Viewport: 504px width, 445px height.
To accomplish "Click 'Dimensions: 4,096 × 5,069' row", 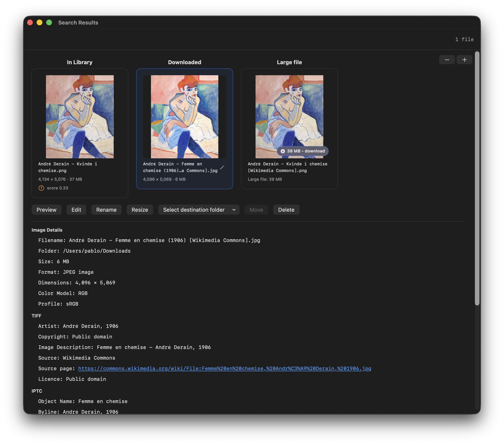I will [77, 283].
